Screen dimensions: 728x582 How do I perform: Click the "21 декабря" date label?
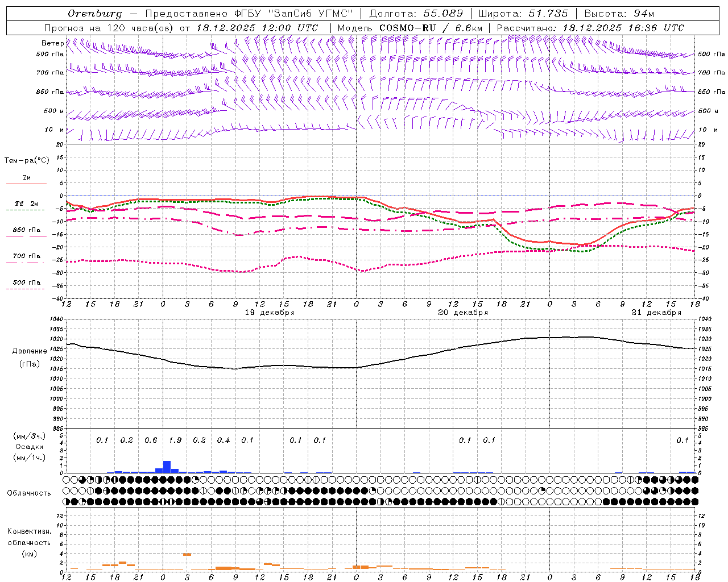click(656, 313)
